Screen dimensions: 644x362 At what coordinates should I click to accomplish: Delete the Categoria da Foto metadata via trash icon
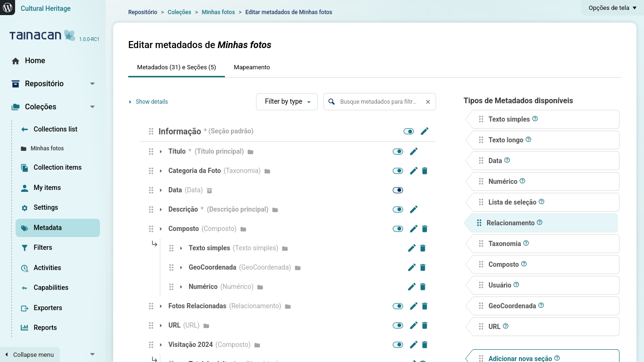(x=425, y=171)
